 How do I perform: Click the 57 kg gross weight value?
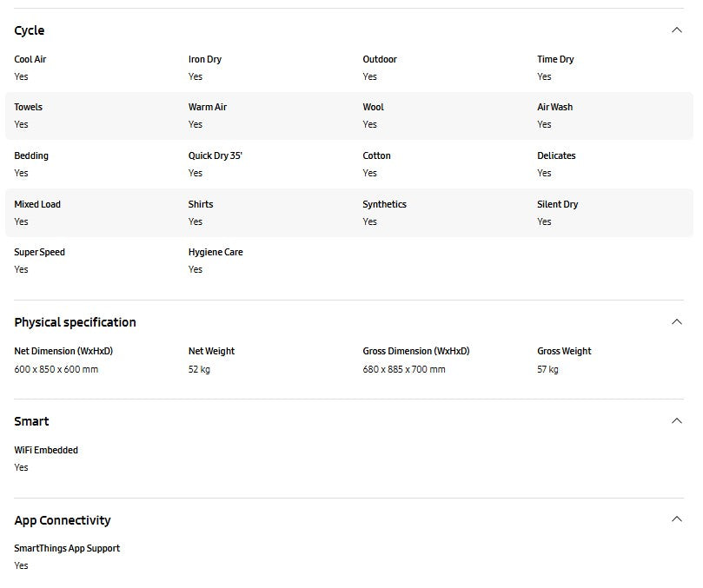click(547, 369)
